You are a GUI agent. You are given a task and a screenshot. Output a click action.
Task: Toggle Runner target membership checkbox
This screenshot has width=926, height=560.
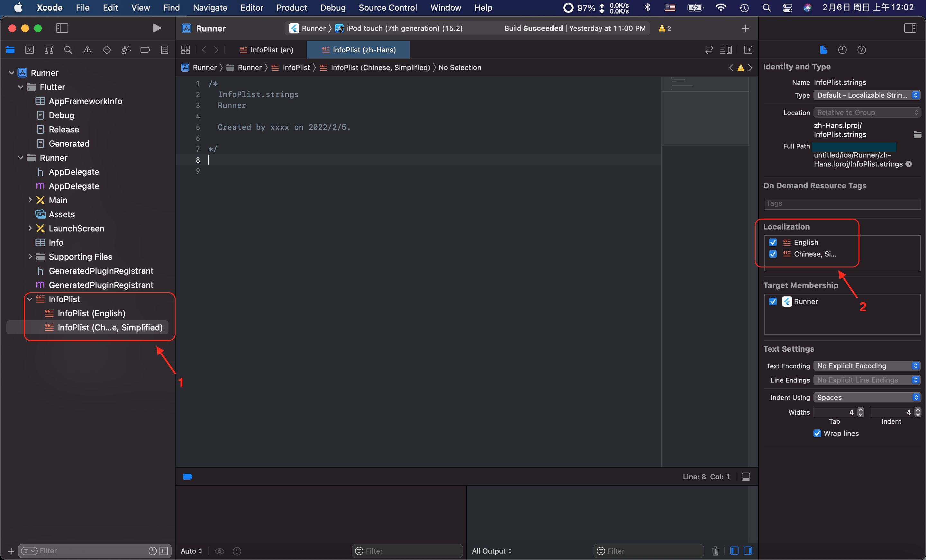[773, 302]
